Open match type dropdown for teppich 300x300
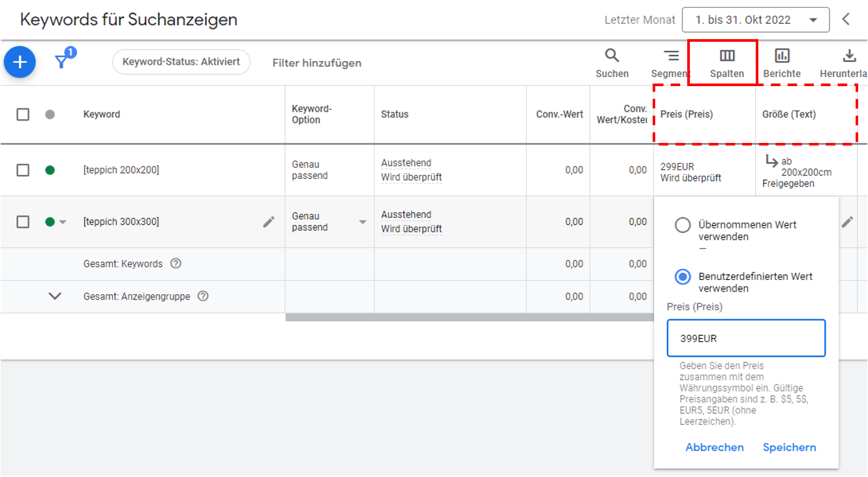Viewport: 868px width, 477px height. tap(362, 222)
